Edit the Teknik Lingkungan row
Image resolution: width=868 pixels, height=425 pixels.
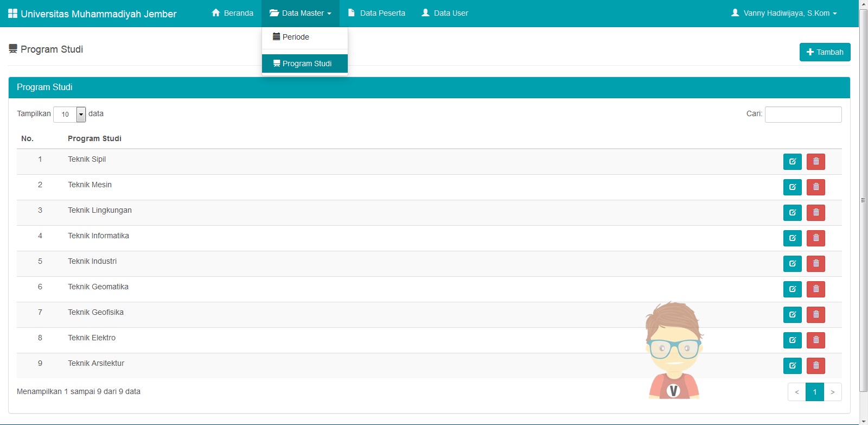pyautogui.click(x=792, y=213)
